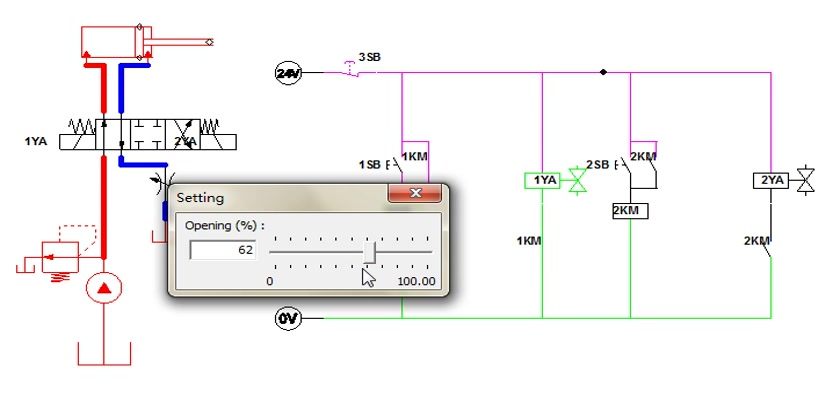Toggle the 1SB start pushbutton
The height and width of the screenshot is (400, 840).
click(x=395, y=164)
